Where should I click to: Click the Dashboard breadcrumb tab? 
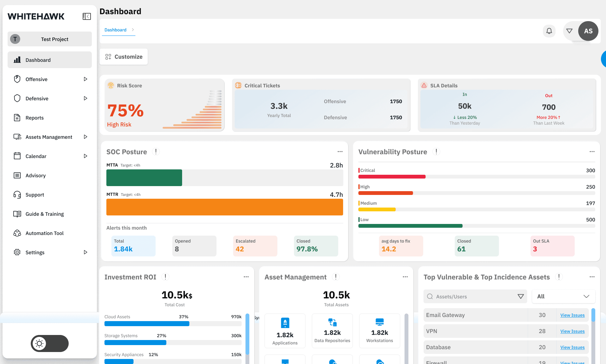click(116, 30)
